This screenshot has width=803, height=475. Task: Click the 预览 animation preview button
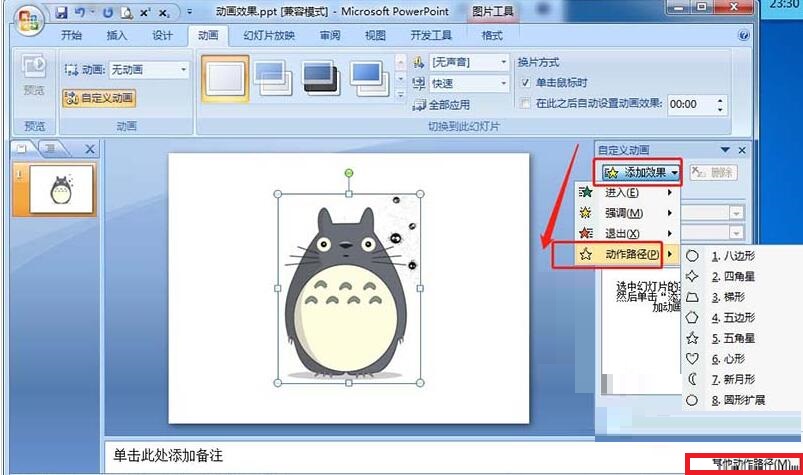[34, 76]
